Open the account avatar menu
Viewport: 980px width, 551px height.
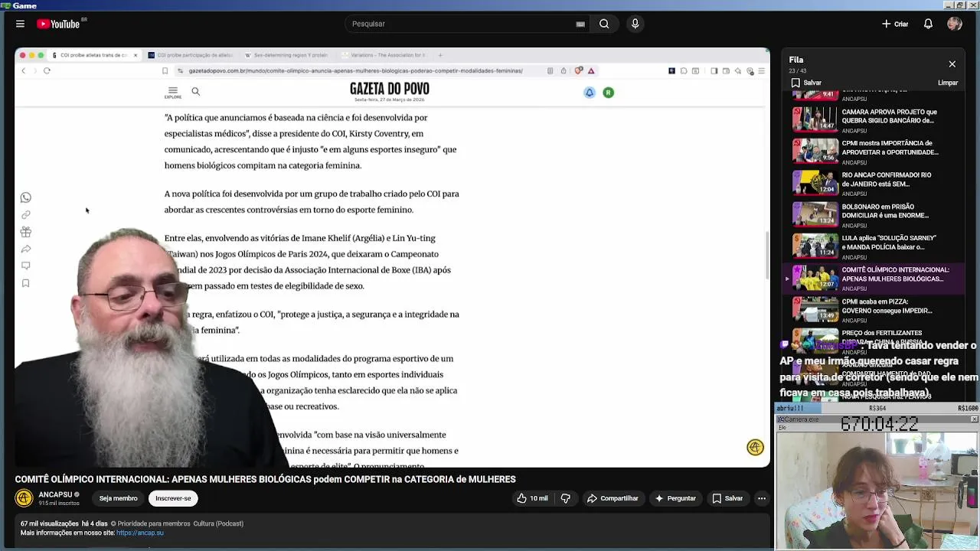pyautogui.click(x=954, y=24)
